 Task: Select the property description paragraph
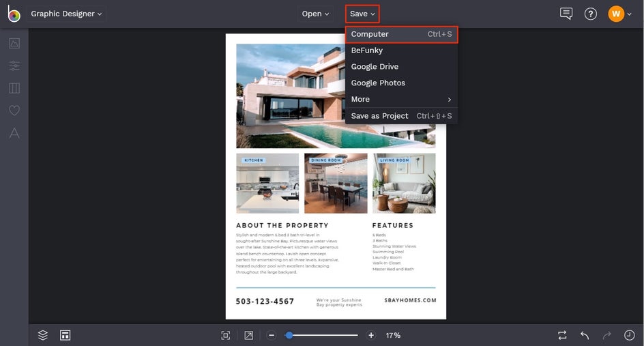pyautogui.click(x=287, y=254)
